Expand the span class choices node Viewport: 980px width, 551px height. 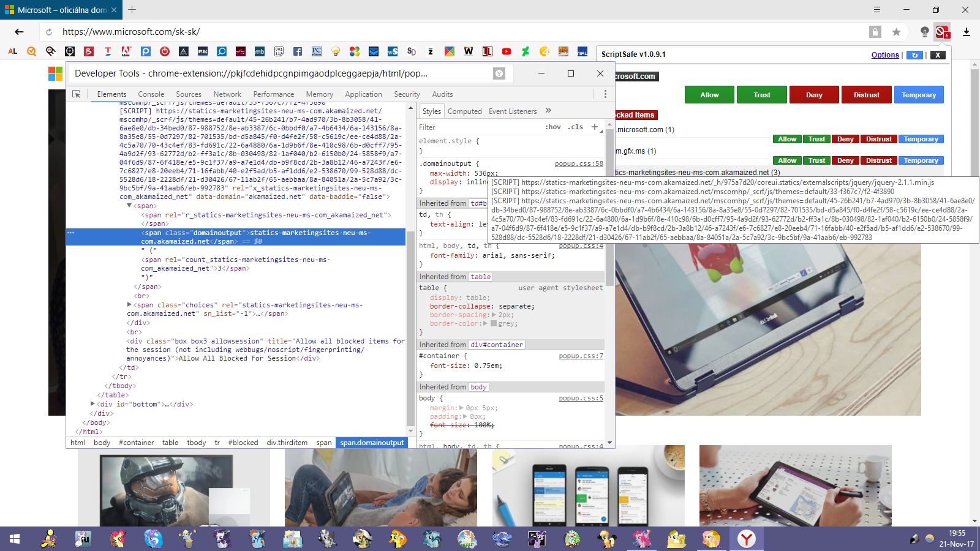(x=129, y=304)
